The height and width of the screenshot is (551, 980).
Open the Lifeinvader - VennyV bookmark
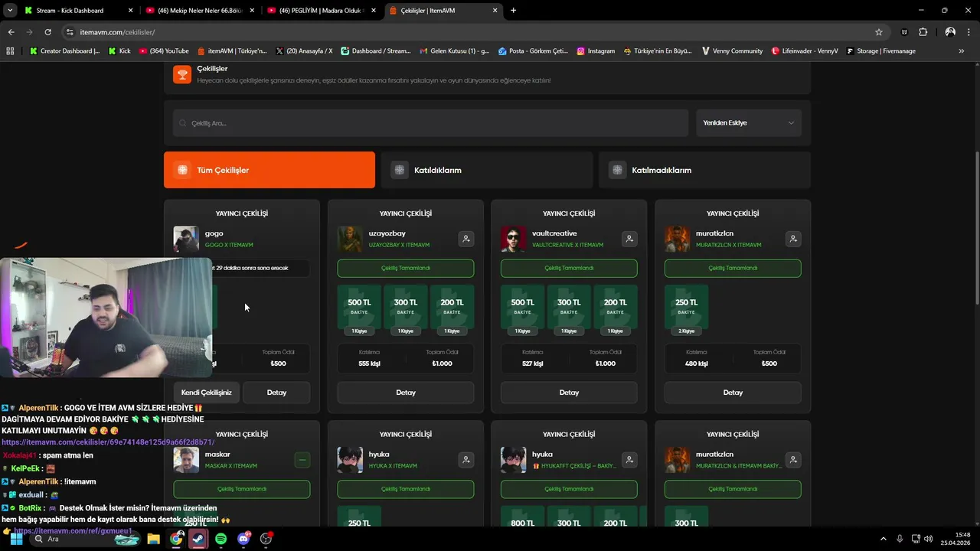804,51
